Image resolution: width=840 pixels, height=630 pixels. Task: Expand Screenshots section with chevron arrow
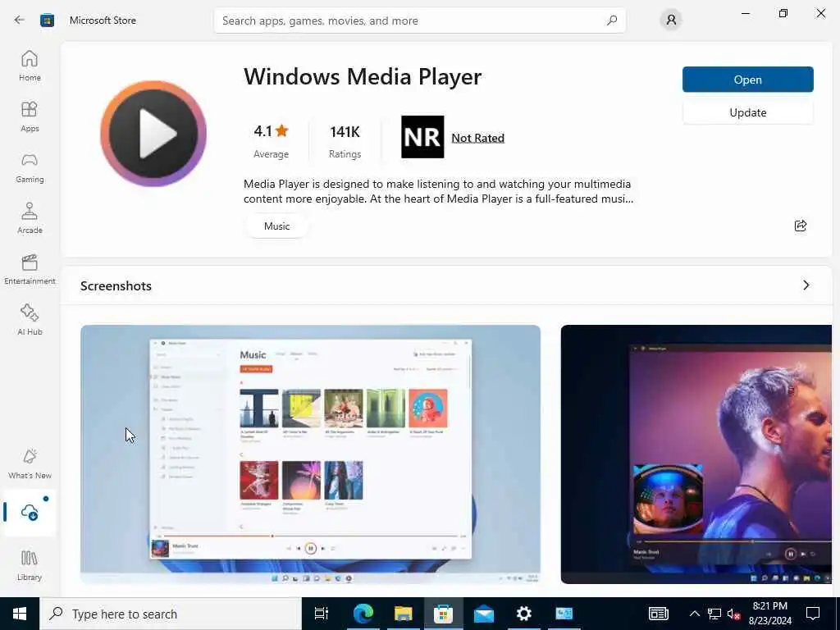(806, 285)
